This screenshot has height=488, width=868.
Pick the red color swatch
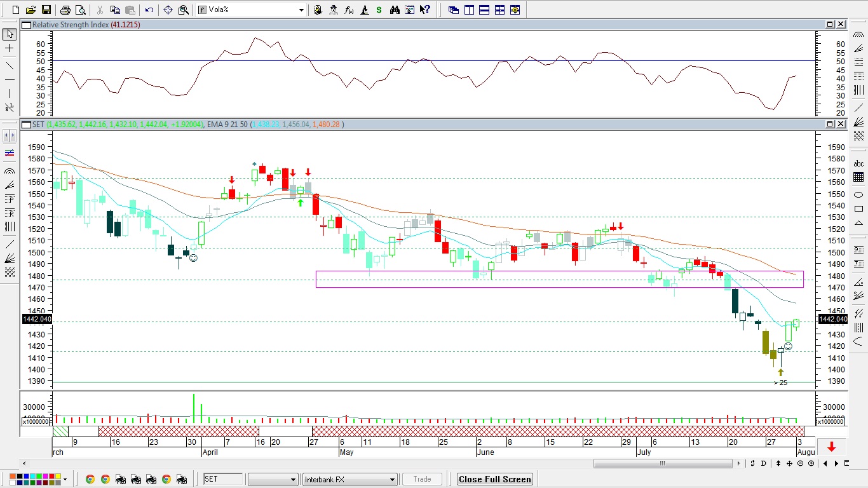(x=51, y=476)
